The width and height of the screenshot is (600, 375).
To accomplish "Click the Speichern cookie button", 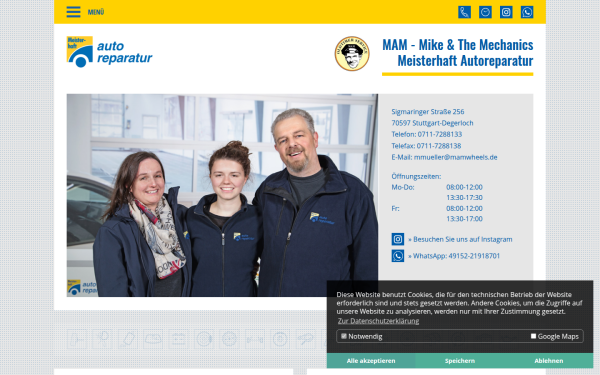I will pos(460,361).
